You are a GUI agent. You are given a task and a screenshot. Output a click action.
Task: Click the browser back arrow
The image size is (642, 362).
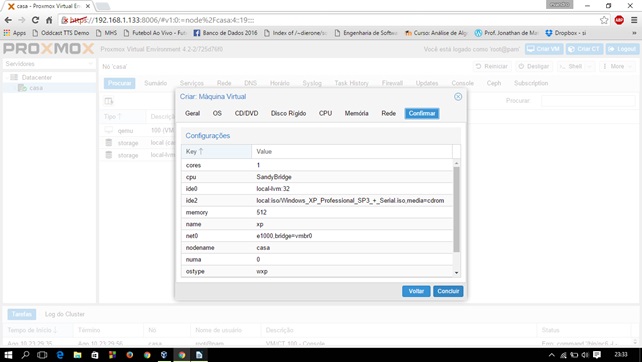click(8, 20)
